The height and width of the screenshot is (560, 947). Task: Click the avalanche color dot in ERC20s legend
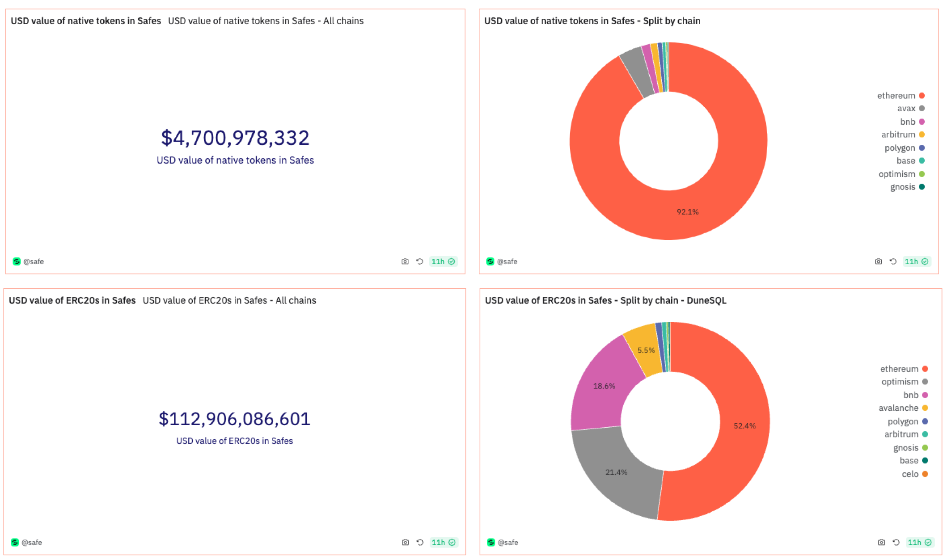[925, 408]
